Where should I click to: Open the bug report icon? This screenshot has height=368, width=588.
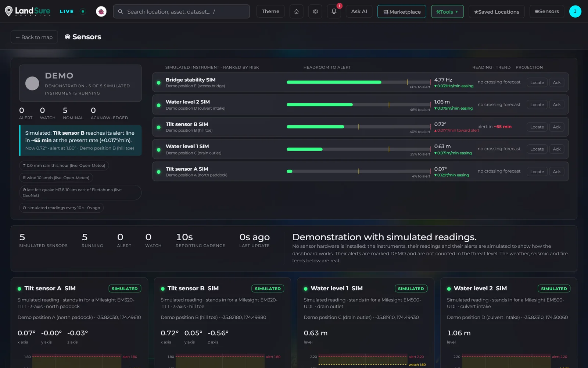101,11
